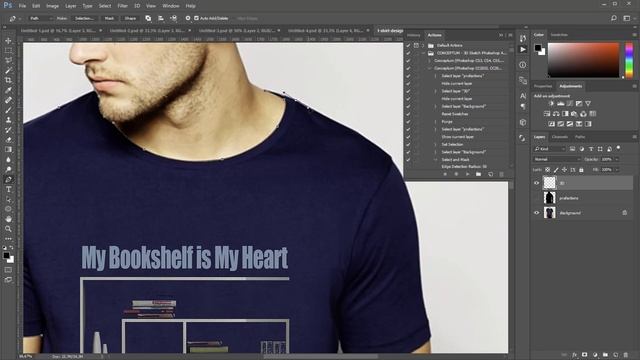Expand the Purge action step

click(x=436, y=122)
